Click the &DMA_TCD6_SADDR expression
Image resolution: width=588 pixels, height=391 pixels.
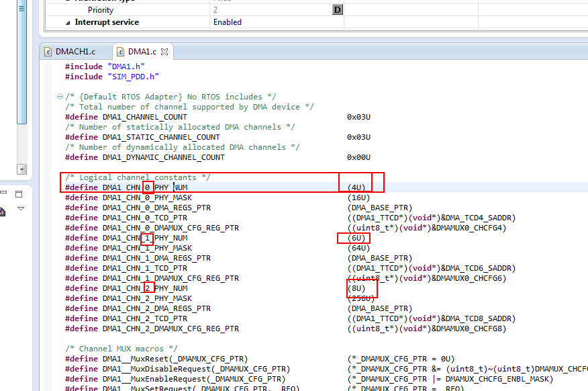[475, 269]
